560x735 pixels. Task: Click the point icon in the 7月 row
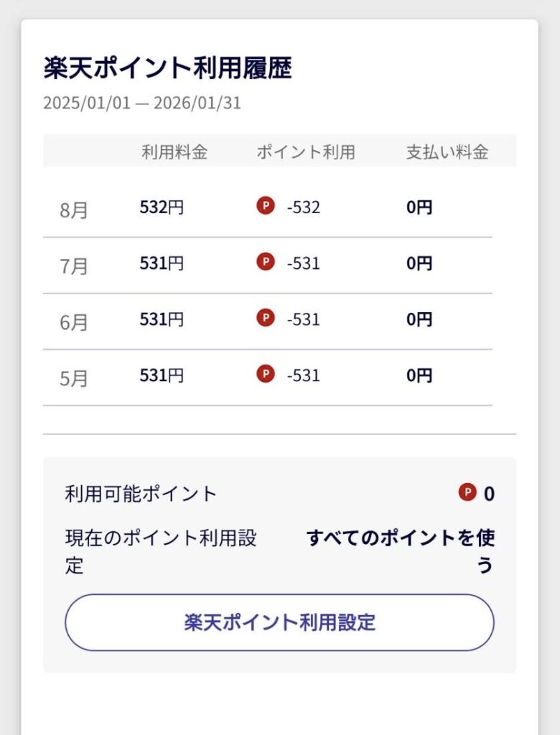[x=266, y=263]
